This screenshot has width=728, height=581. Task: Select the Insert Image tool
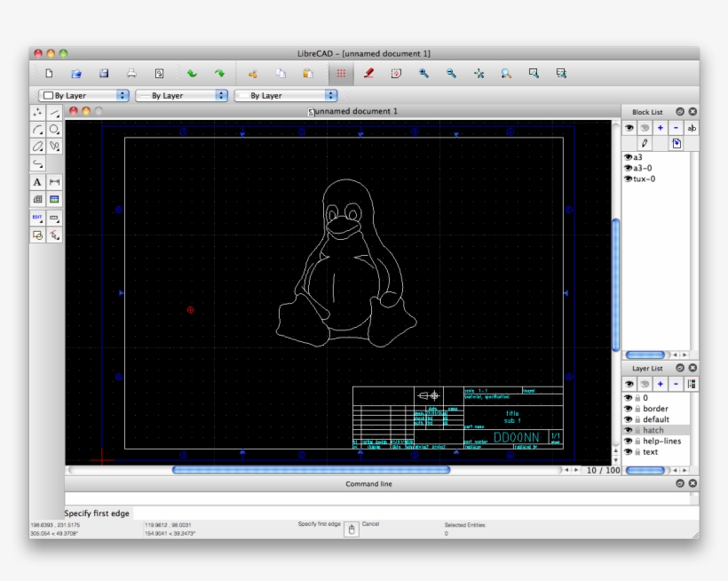[x=54, y=199]
